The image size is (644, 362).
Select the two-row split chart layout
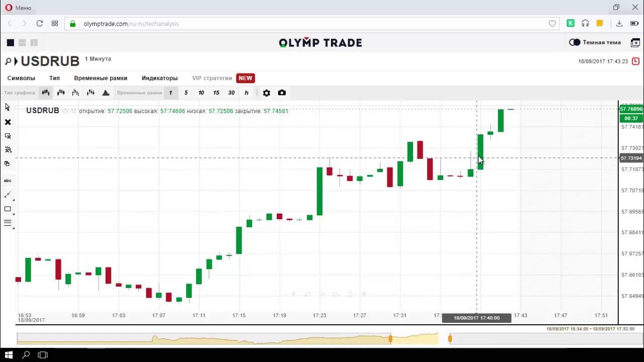click(x=22, y=43)
